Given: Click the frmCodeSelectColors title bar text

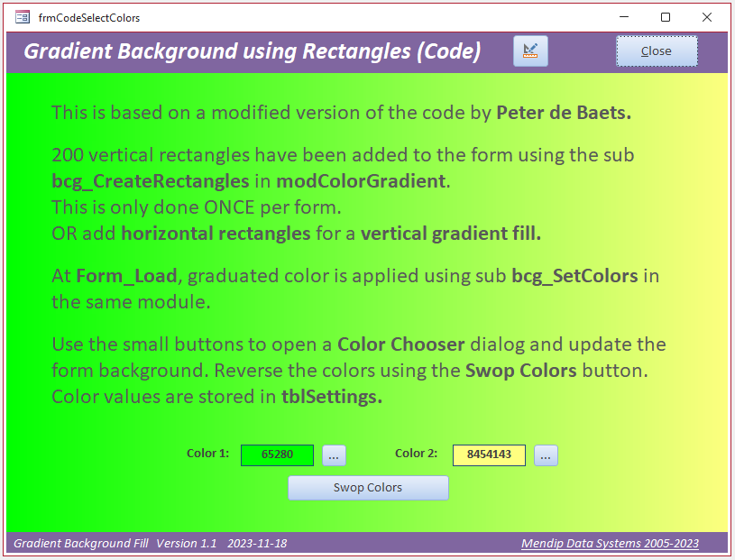Looking at the screenshot, I should (x=89, y=18).
